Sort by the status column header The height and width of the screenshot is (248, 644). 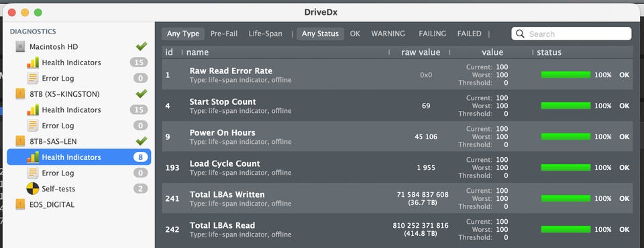549,52
